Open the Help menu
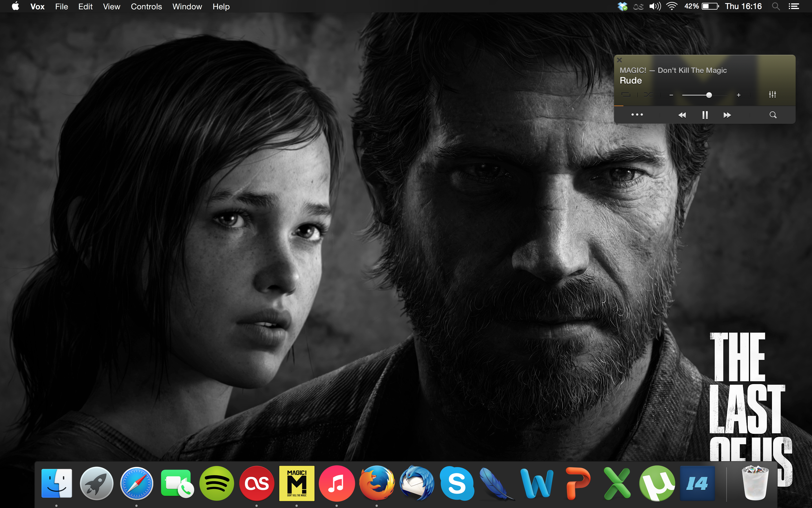 (x=221, y=6)
